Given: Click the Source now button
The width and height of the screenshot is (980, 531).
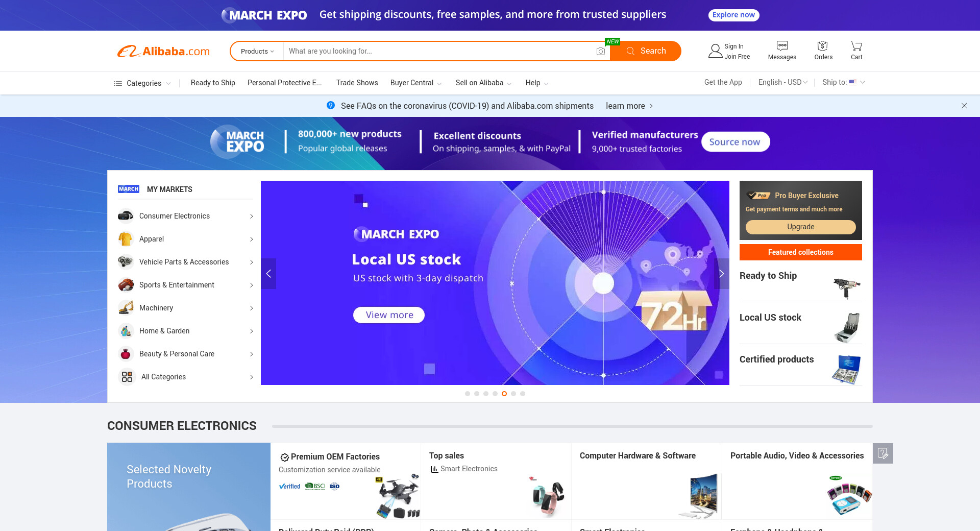Looking at the screenshot, I should click(x=735, y=142).
